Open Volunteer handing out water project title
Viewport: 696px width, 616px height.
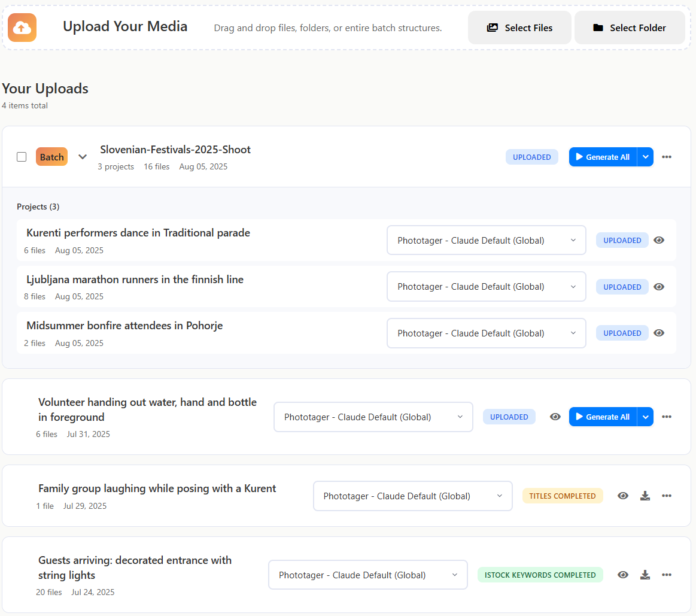pyautogui.click(x=147, y=409)
